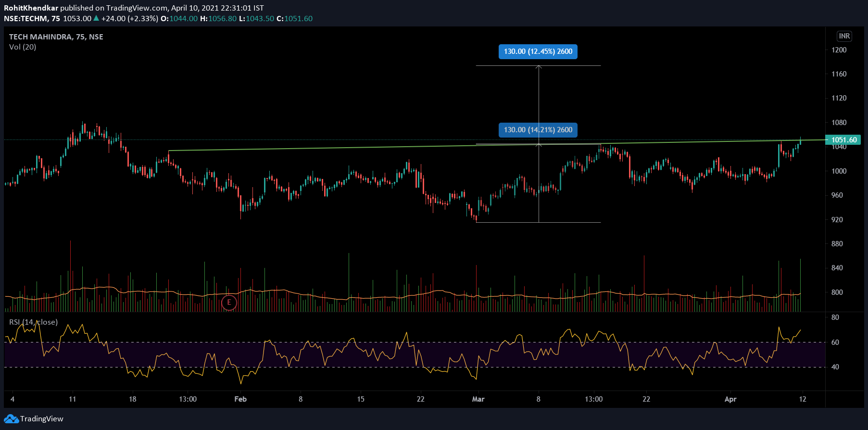Select the NSE:TECHM, 75 symbol header
Screen dimensions: 868x430
[32, 19]
